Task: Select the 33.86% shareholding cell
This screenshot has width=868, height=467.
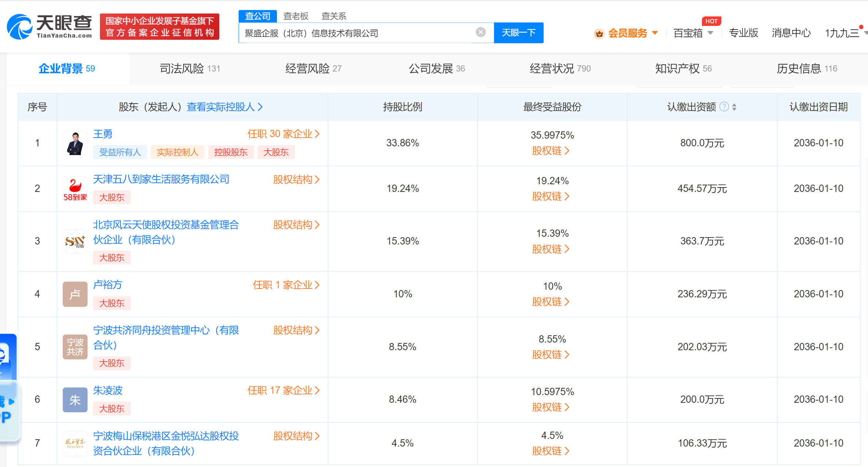Action: coord(403,143)
